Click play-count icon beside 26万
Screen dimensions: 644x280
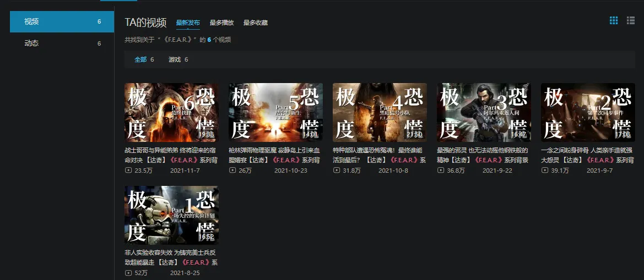pos(232,170)
